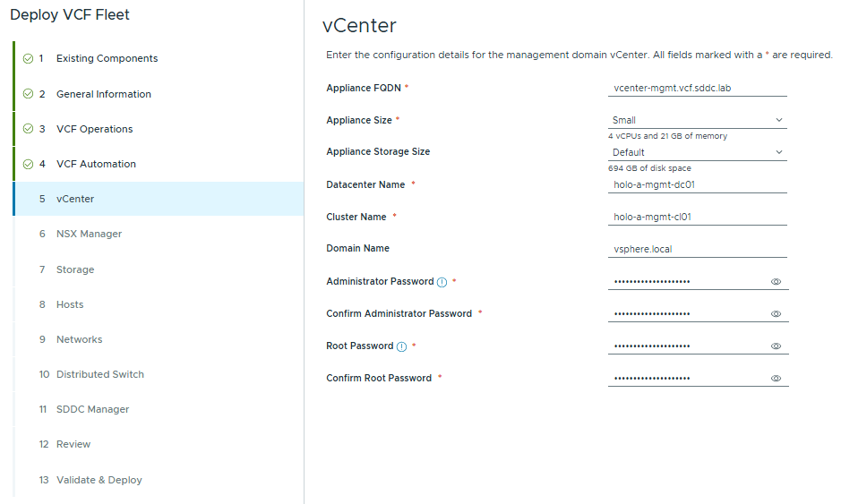This screenshot has width=841, height=504.
Task: Open the Distributed Switch step
Action: coord(99,374)
